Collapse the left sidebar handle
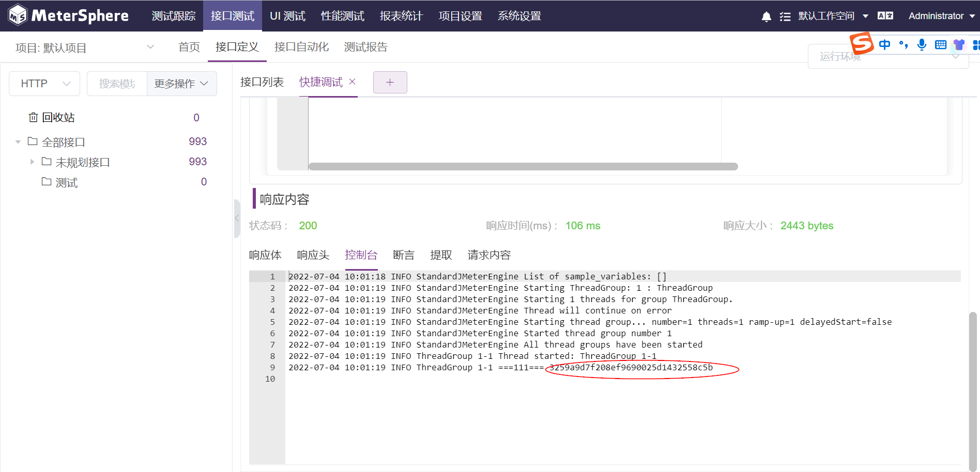The image size is (980, 472). [237, 218]
